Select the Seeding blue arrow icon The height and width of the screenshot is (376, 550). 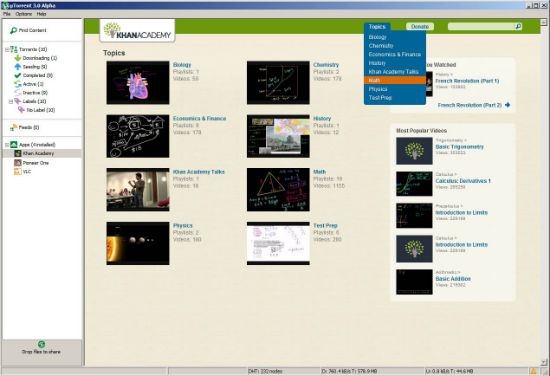(x=18, y=67)
